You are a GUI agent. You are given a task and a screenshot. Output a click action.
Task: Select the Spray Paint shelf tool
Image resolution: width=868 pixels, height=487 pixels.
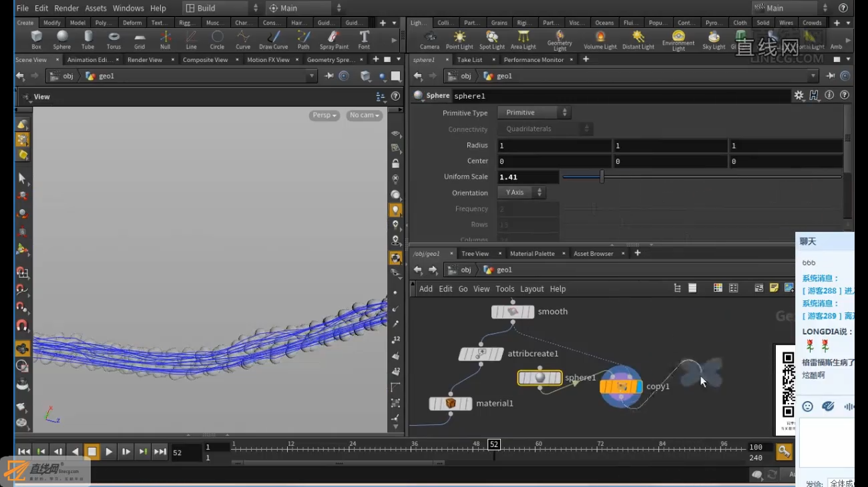334,40
